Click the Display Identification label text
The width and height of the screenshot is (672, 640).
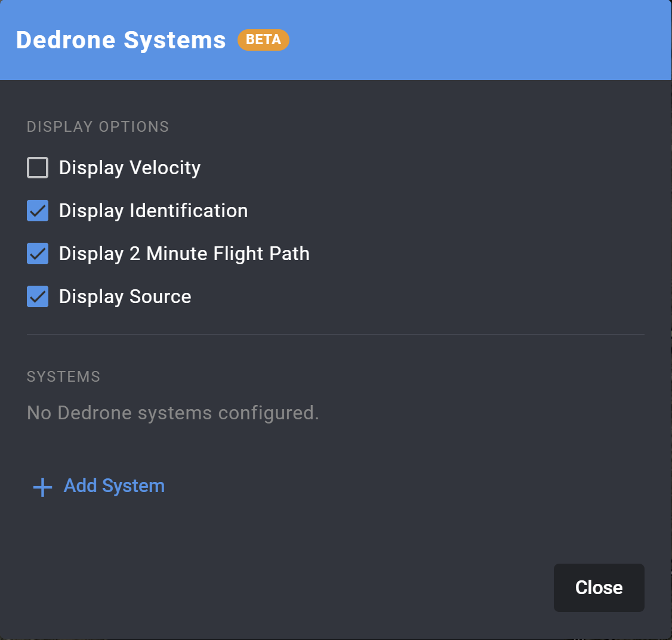click(153, 211)
